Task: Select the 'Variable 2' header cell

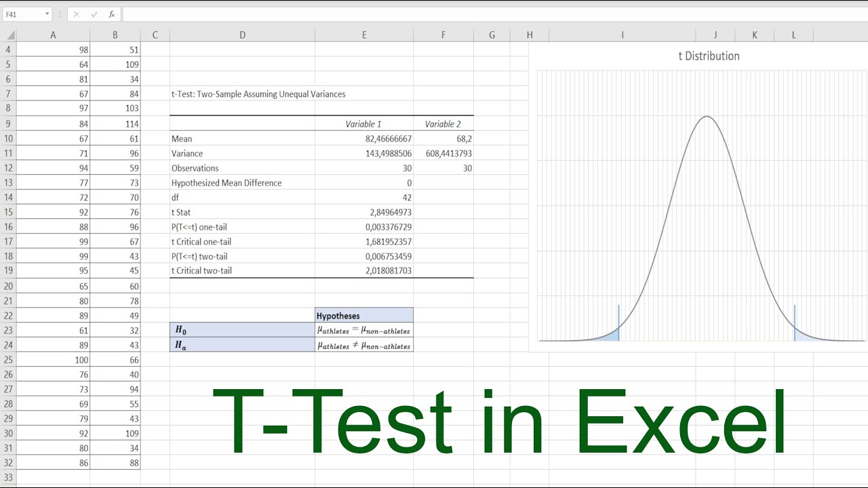Action: coord(443,124)
